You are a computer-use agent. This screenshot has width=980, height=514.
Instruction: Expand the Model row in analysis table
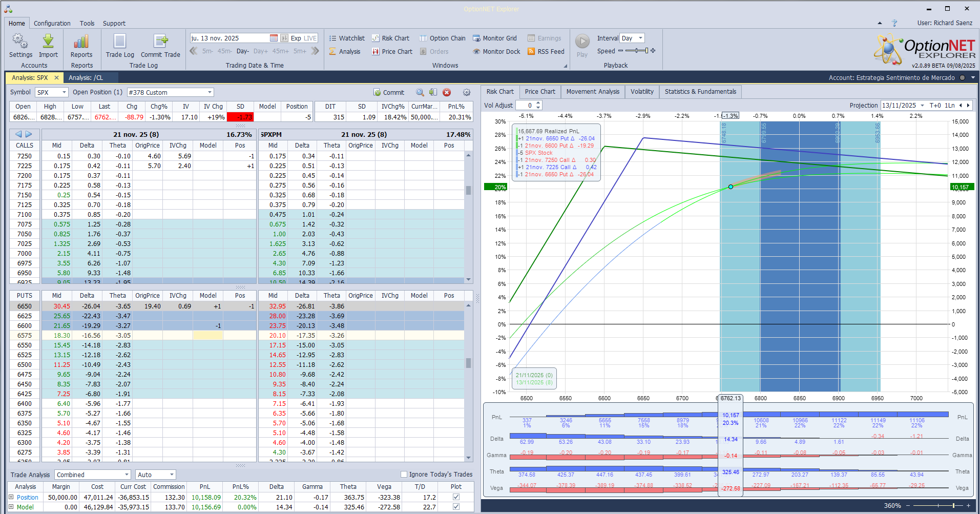click(x=11, y=507)
